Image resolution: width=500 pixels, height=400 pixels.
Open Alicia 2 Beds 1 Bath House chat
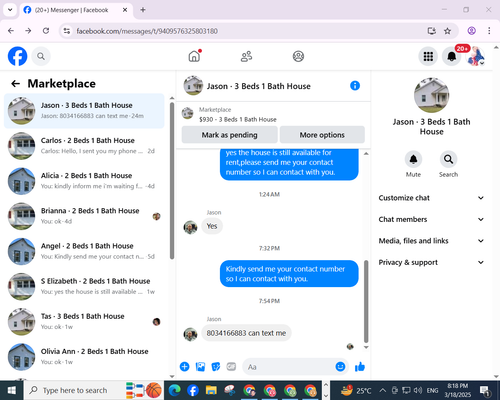(x=84, y=181)
